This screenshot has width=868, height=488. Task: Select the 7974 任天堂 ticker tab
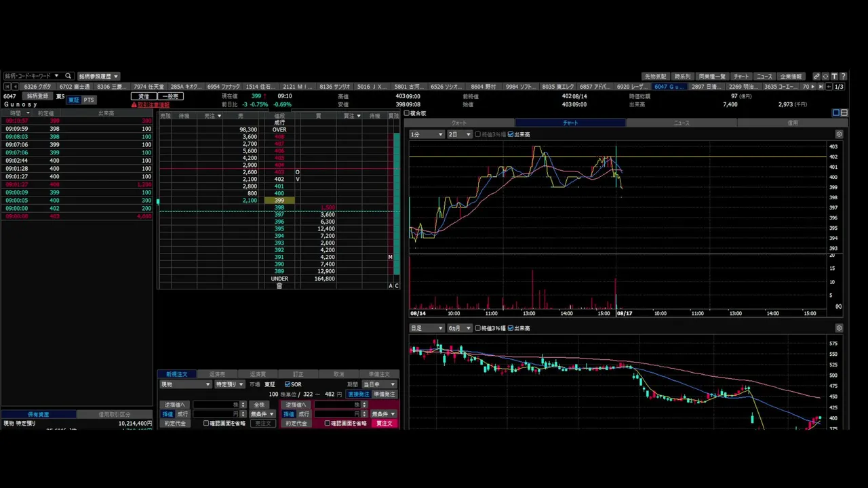(149, 87)
